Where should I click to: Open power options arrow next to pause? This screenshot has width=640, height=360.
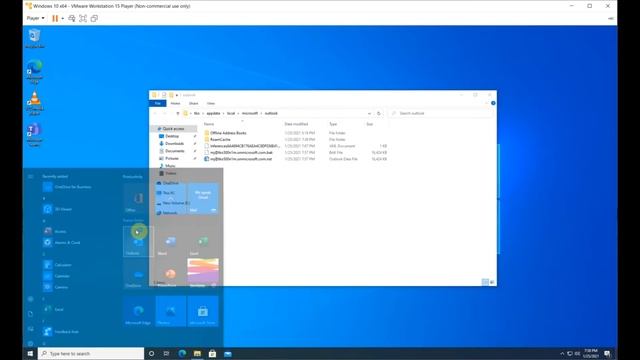(62, 18)
